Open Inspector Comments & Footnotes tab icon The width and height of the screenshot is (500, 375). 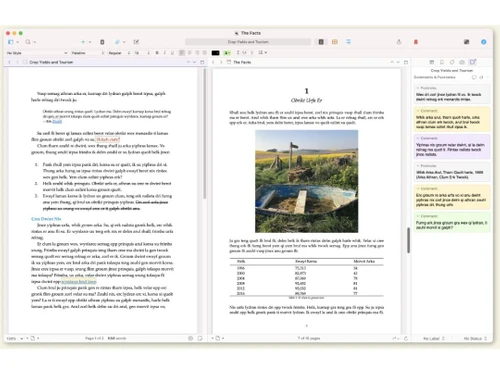pos(473,62)
